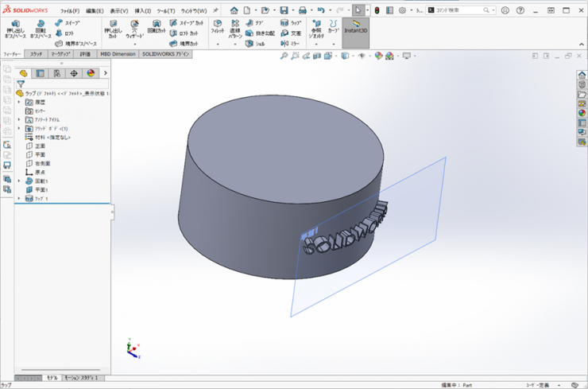Open the ファイル(F) menu
The image size is (588, 389).
point(70,11)
